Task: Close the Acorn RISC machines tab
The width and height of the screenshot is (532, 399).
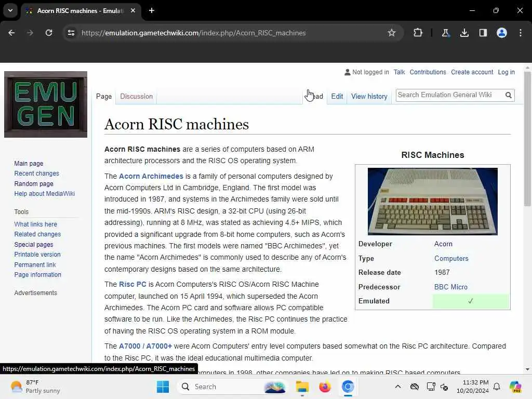Action: (x=133, y=10)
